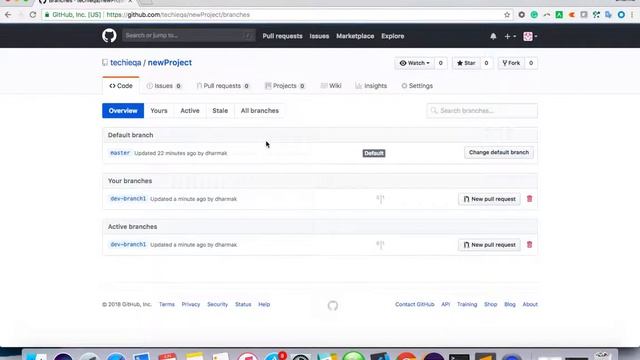The width and height of the screenshot is (640, 360).
Task: Click the browser address bar URL
Action: pos(178,15)
